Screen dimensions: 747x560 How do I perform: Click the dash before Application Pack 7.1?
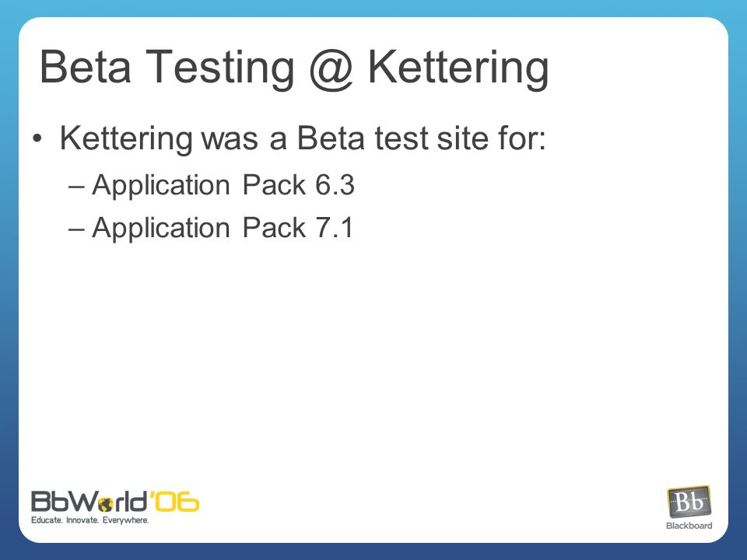point(76,229)
